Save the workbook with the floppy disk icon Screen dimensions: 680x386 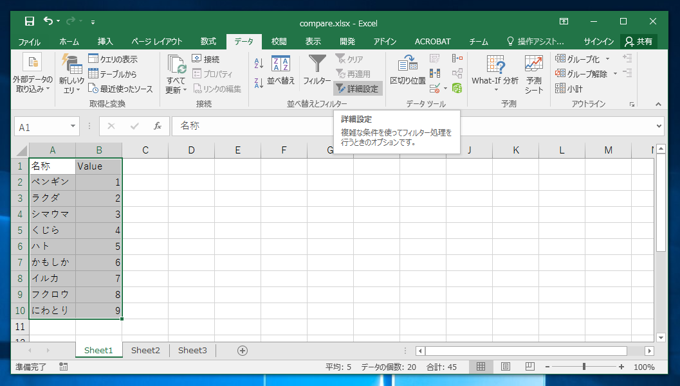click(29, 21)
